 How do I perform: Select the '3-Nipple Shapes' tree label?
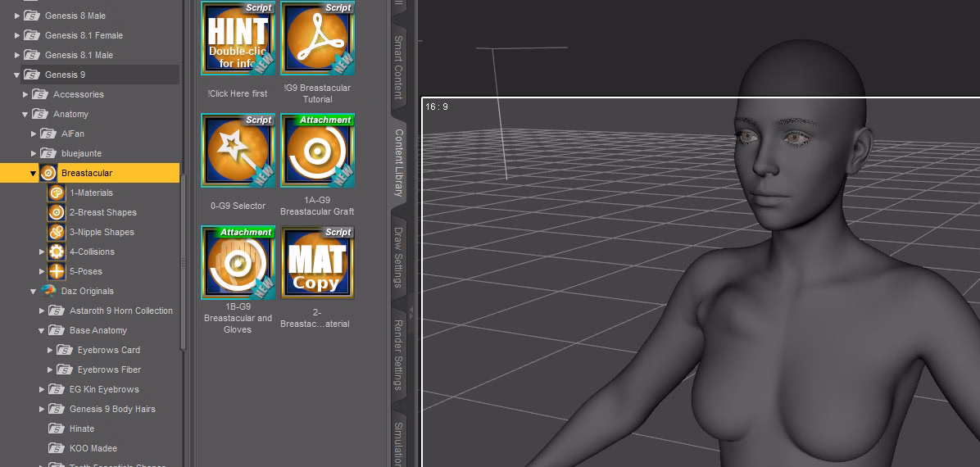pyautogui.click(x=102, y=232)
